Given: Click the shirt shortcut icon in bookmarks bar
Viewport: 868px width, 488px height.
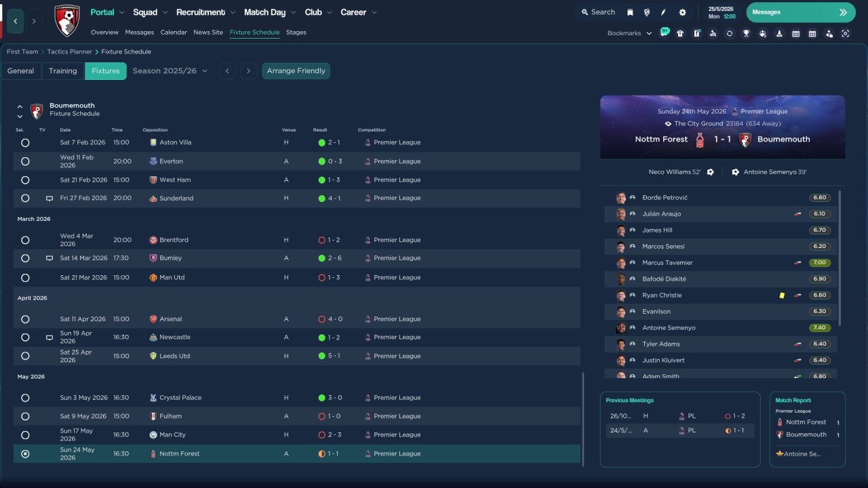Looking at the screenshot, I should tap(680, 33).
